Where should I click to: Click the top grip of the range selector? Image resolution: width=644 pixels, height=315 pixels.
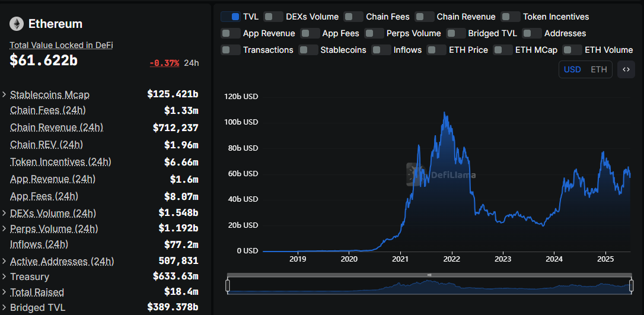[x=429, y=275]
